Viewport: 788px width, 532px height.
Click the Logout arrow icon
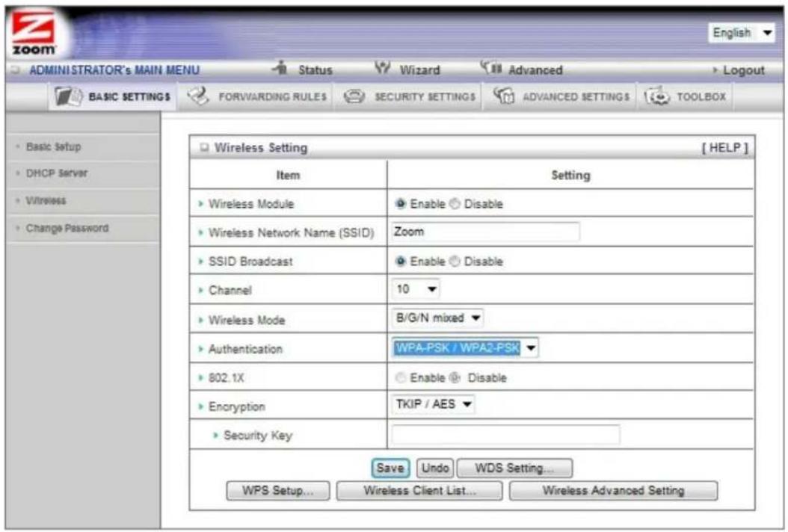tap(715, 70)
